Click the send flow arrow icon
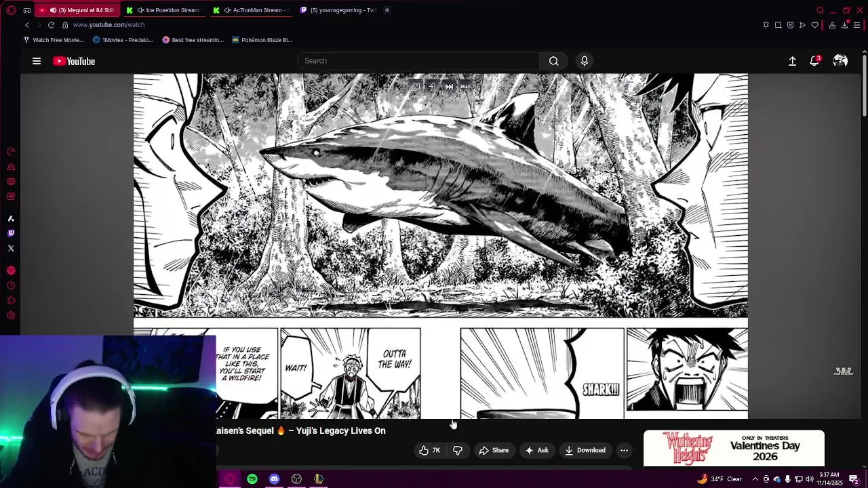This screenshot has height=488, width=868. coord(802,25)
